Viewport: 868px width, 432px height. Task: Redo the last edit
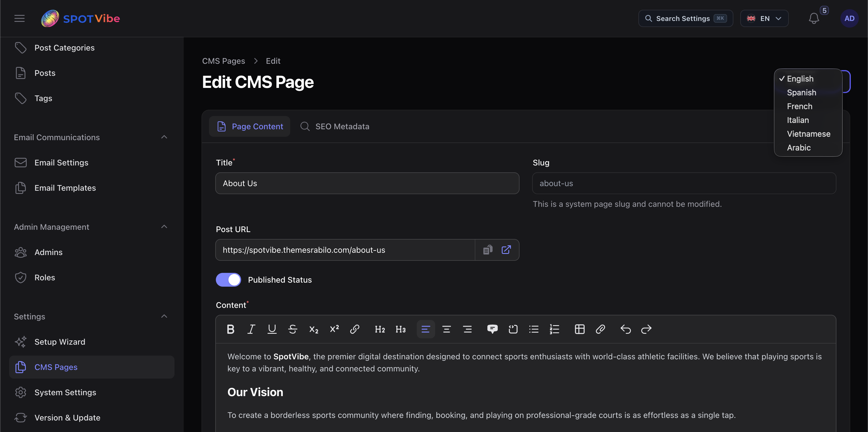coord(646,329)
